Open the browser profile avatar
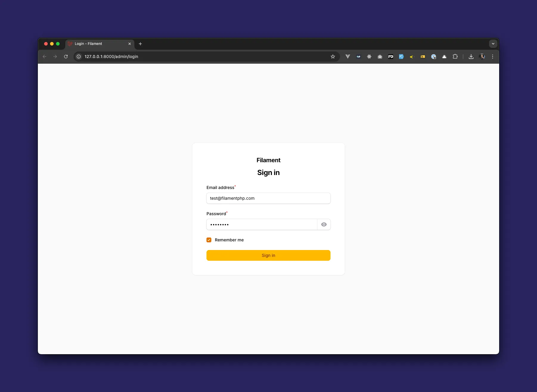Viewport: 537px width, 392px height. coord(482,57)
